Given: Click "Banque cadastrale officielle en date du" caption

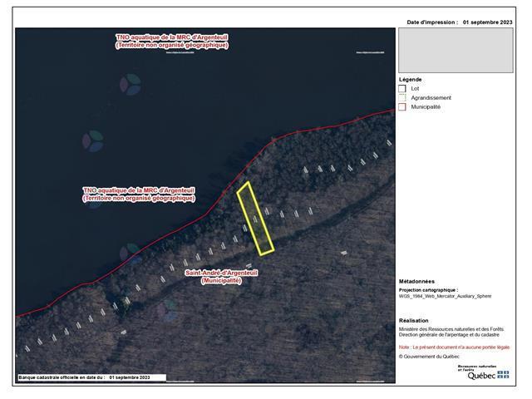Looking at the screenshot, I should click(x=62, y=377).
